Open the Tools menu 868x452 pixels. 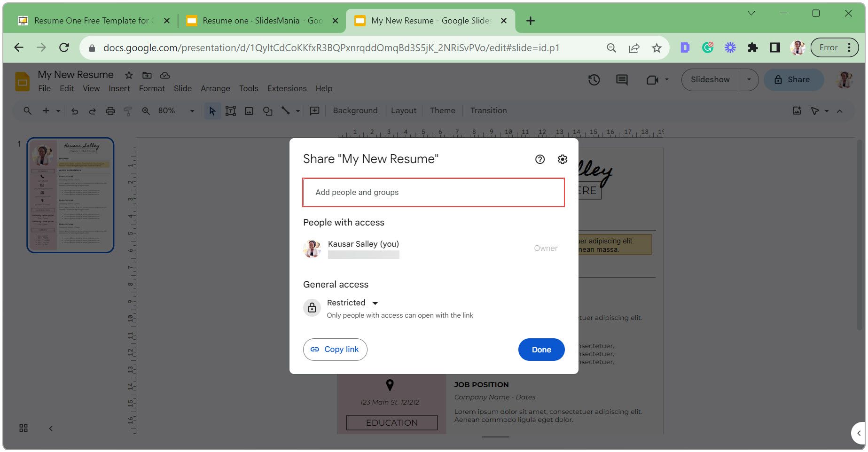pyautogui.click(x=249, y=88)
